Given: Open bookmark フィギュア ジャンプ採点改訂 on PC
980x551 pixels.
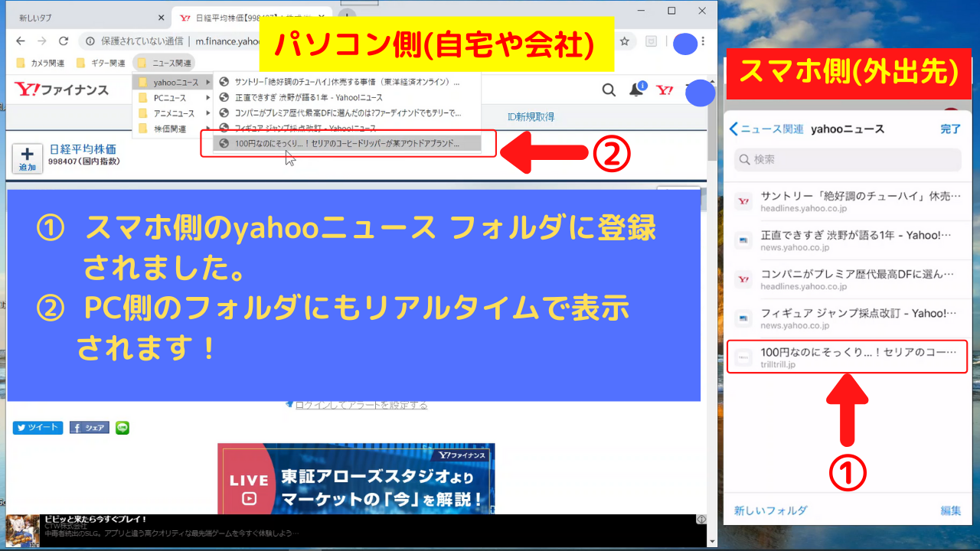Looking at the screenshot, I should (347, 128).
